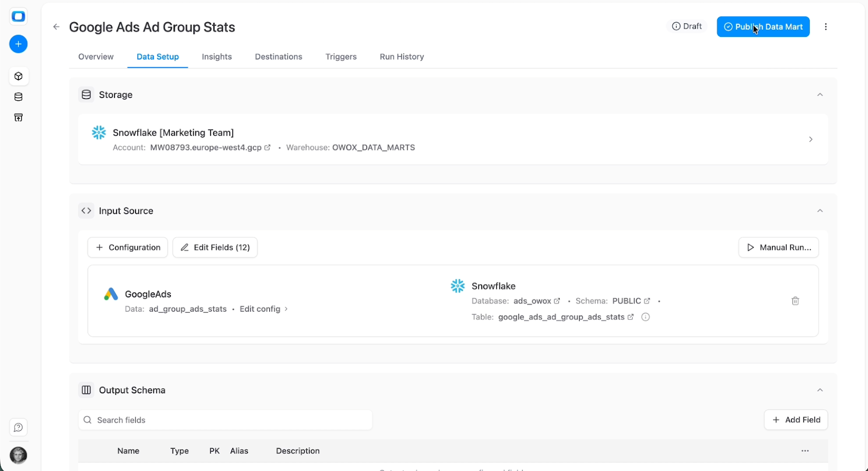Switch to the Overview tab

(x=96, y=57)
